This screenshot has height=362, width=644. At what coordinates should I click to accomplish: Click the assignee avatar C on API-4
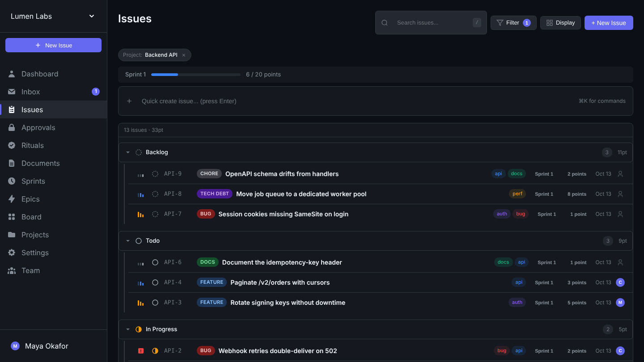(620, 282)
